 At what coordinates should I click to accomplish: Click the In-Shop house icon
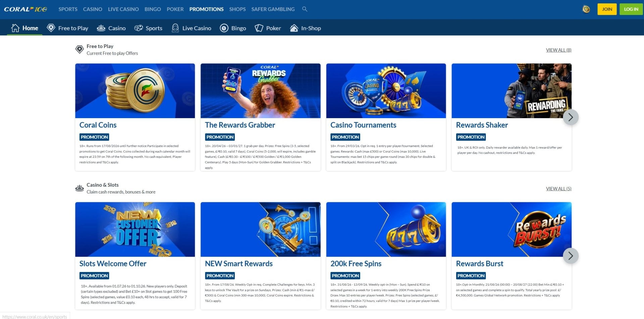click(x=294, y=28)
